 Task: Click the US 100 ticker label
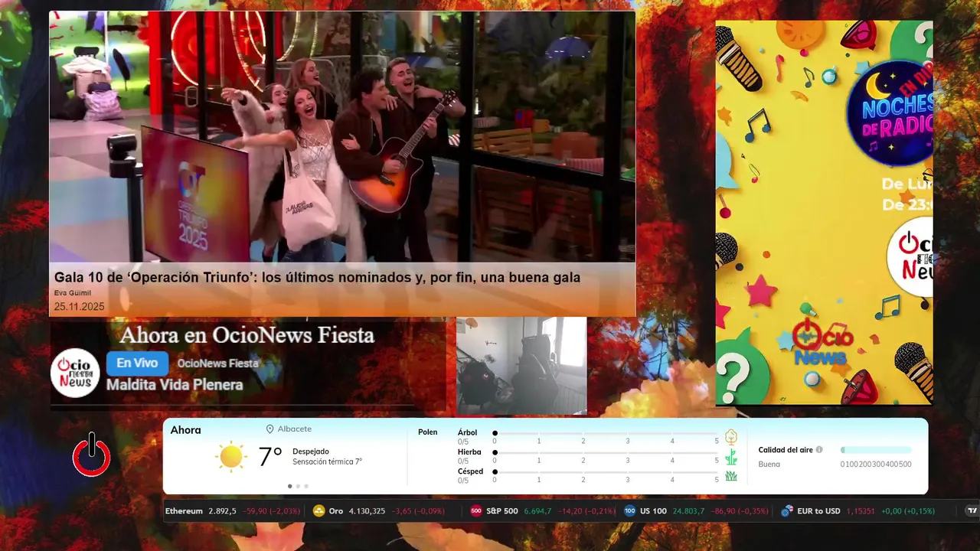coord(654,511)
